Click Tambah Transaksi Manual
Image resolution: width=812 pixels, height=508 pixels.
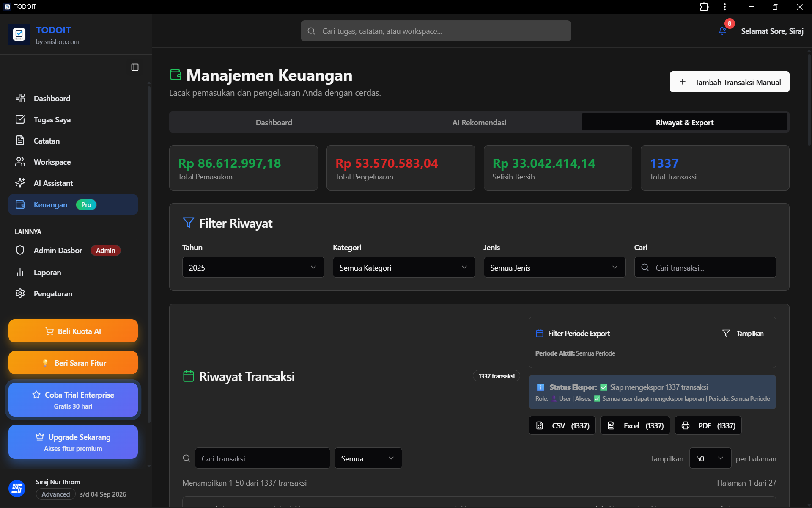[x=730, y=82]
